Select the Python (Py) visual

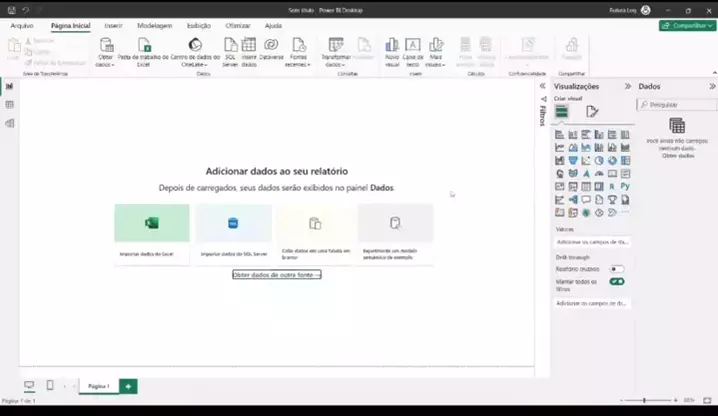(x=626, y=186)
